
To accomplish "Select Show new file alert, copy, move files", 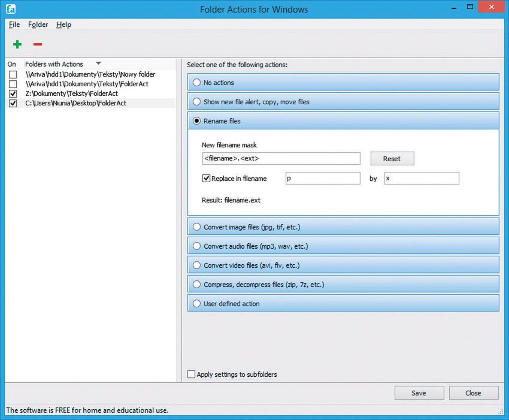I will (197, 102).
